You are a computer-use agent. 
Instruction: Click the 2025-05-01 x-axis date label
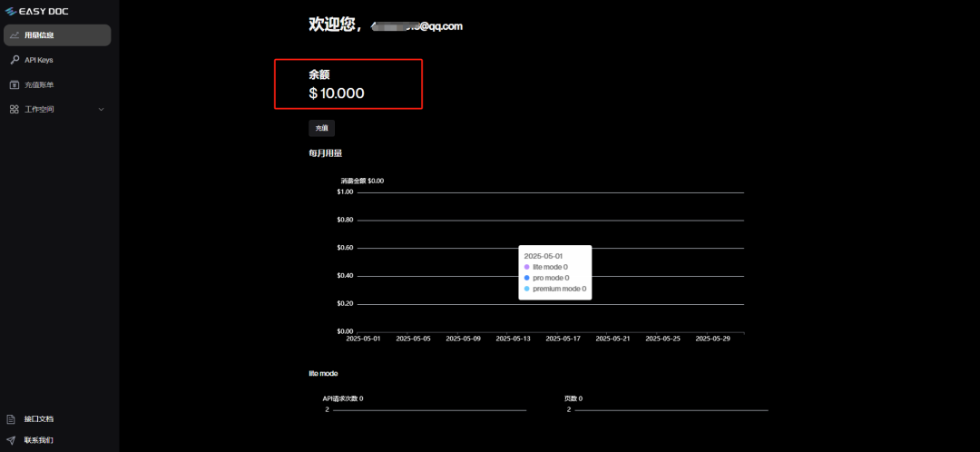363,339
